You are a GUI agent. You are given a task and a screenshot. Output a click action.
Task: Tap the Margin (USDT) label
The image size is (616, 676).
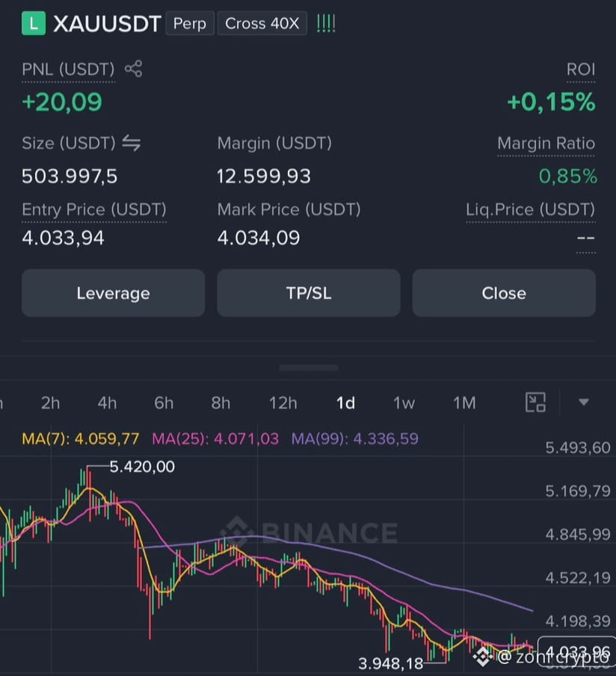pos(274,143)
